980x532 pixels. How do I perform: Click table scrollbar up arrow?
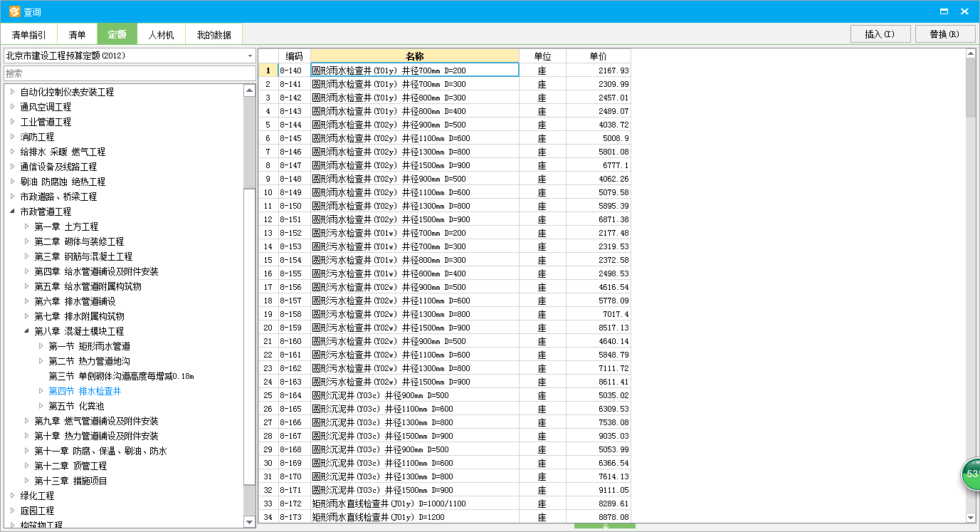pyautogui.click(x=971, y=53)
